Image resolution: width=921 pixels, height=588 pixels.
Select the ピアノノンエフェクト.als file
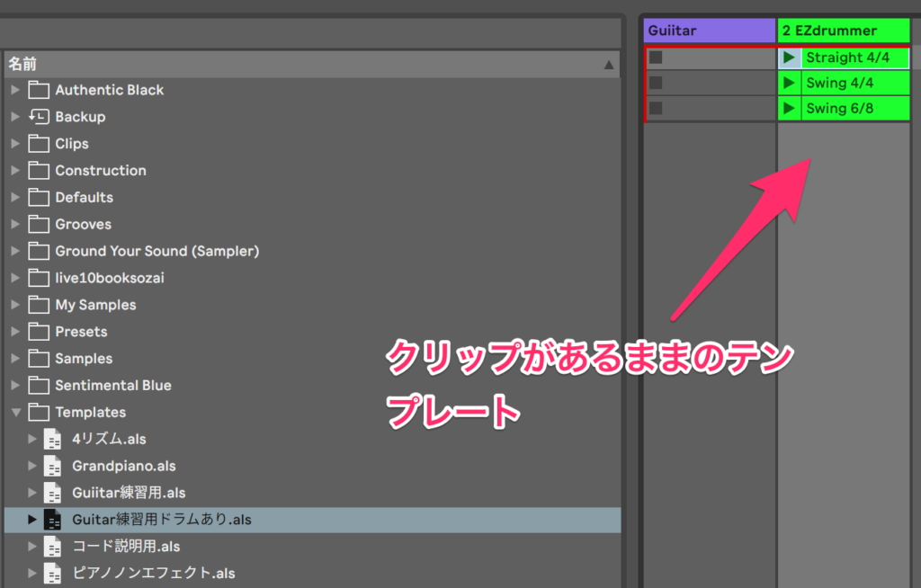(x=153, y=573)
